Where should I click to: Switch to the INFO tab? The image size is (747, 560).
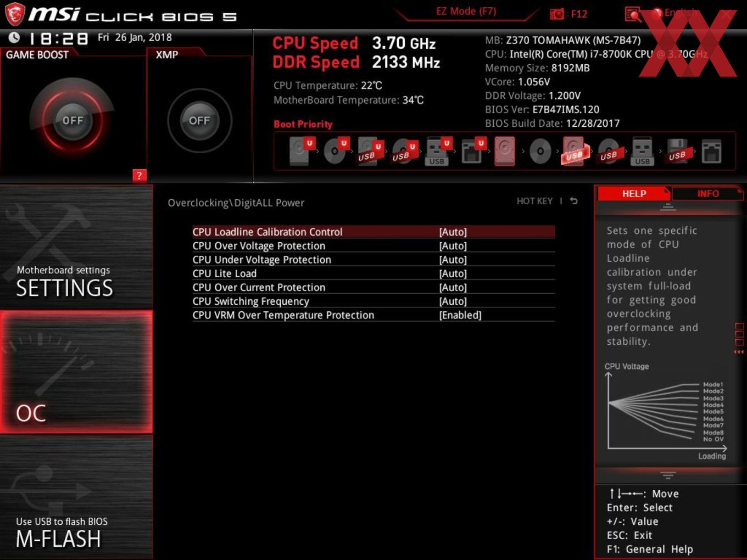(708, 193)
